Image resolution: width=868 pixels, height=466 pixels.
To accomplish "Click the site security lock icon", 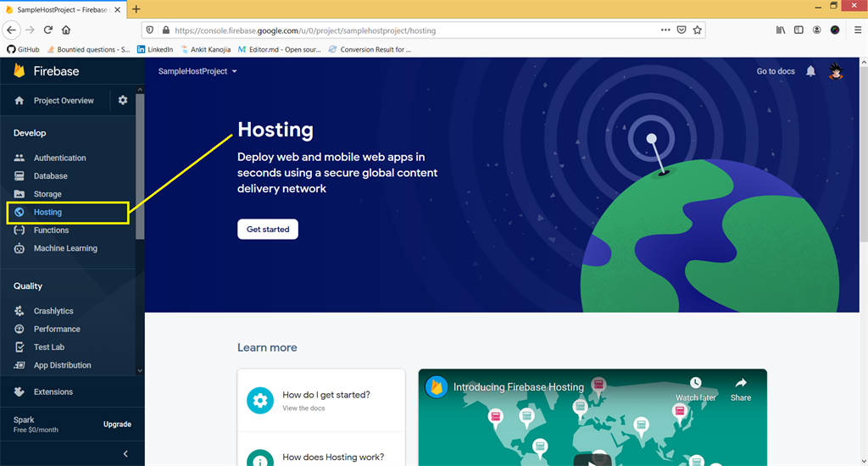I will coord(165,30).
